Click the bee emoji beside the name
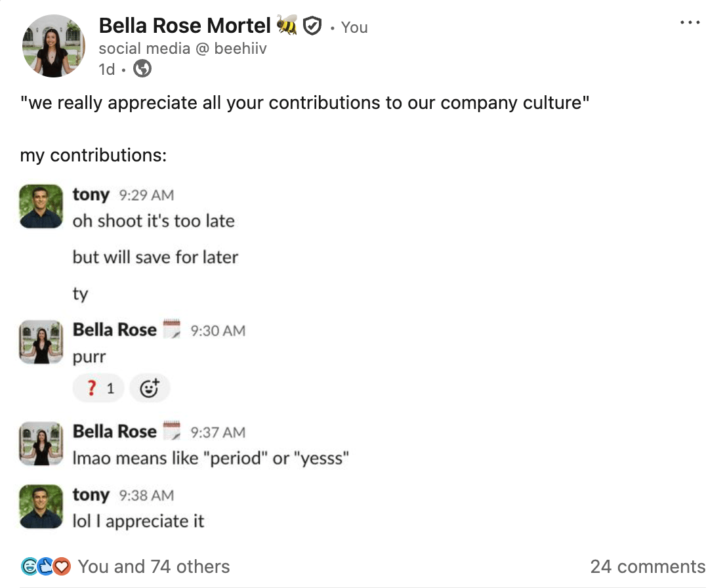 pos(286,25)
